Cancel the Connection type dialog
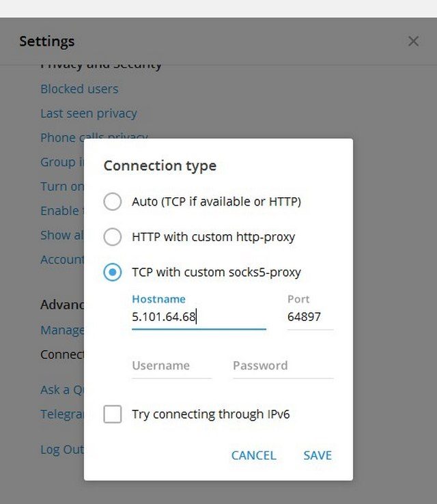Viewport: 437px width, 504px height. (x=253, y=455)
